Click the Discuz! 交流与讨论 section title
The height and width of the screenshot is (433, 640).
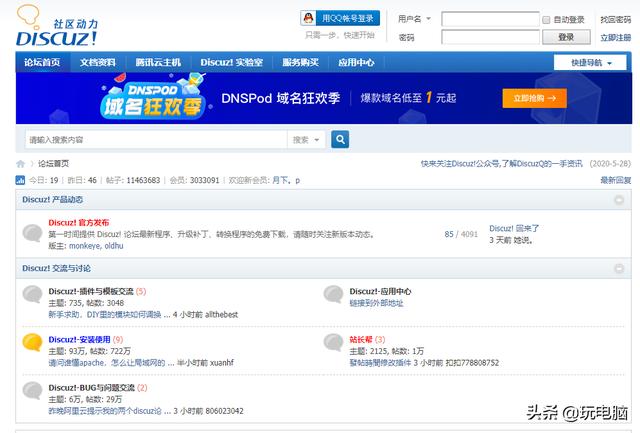click(x=57, y=268)
